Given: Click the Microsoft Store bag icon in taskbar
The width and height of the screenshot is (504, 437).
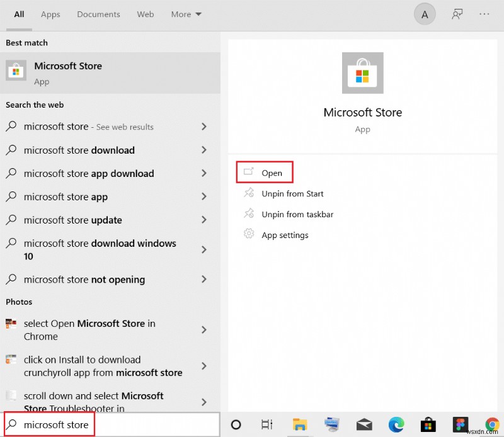Looking at the screenshot, I should 428,425.
